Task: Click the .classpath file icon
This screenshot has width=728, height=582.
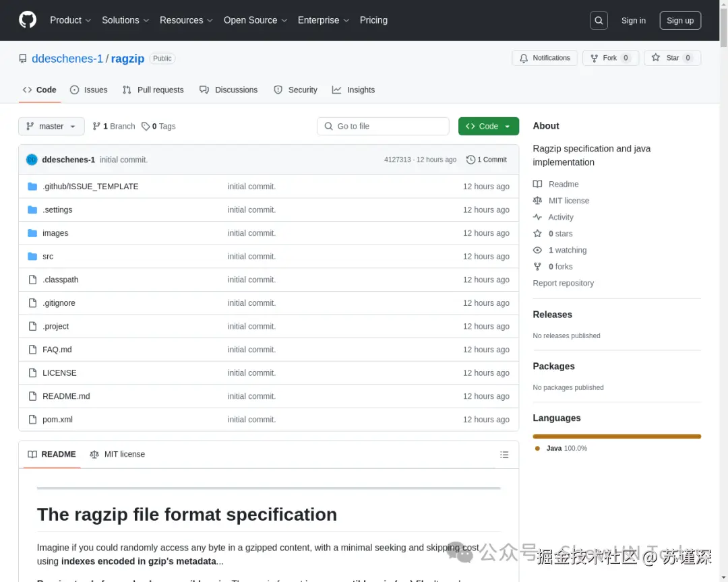Action: coord(32,280)
